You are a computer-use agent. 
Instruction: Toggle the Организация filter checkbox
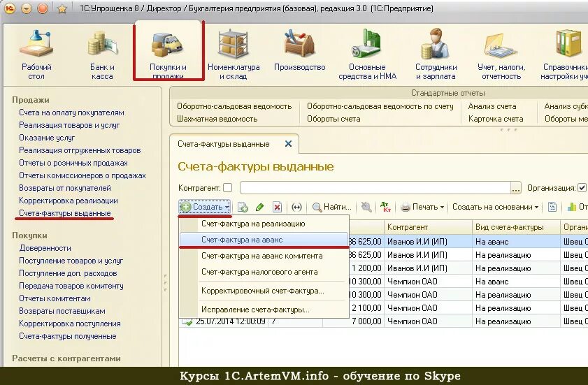click(x=582, y=187)
